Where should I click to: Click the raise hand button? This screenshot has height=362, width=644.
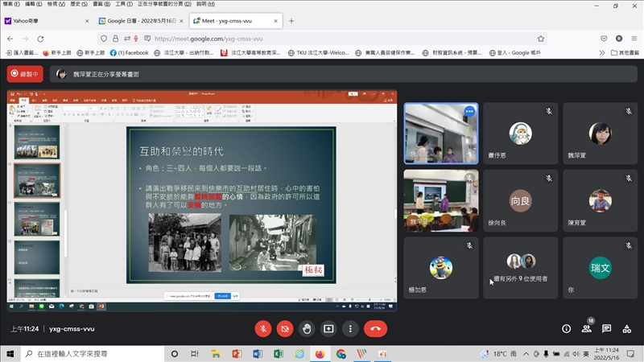tap(307, 328)
